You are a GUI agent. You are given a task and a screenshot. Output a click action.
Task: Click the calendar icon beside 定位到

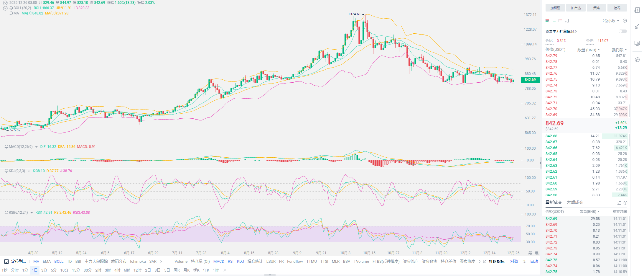click(6, 262)
